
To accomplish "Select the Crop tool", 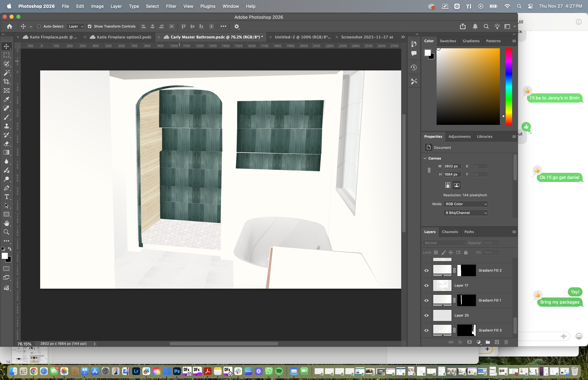I will coord(6,81).
